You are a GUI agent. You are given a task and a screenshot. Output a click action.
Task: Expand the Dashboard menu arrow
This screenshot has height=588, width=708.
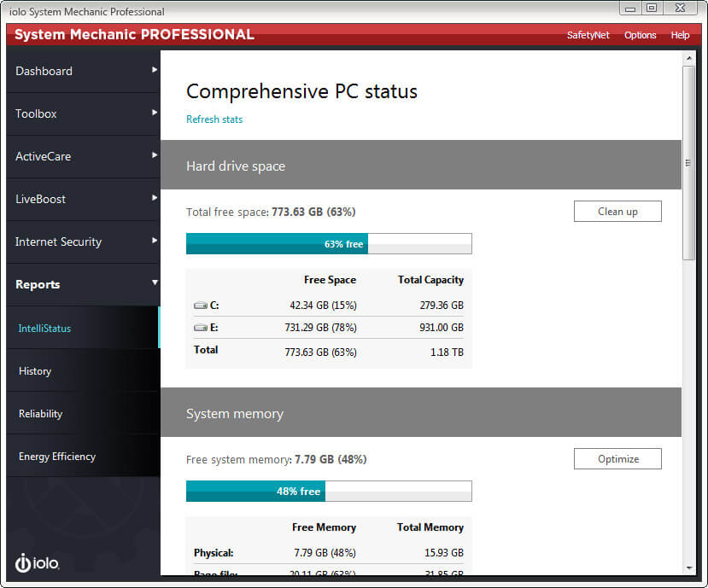click(155, 70)
